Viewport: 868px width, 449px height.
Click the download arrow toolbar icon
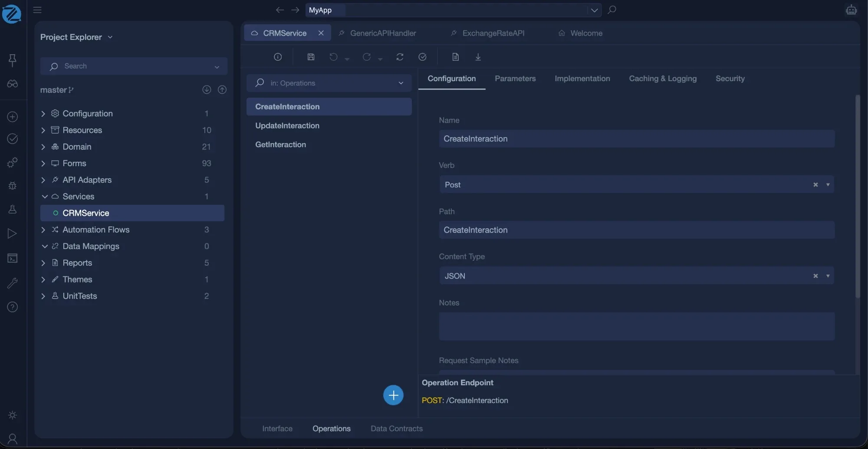[478, 57]
